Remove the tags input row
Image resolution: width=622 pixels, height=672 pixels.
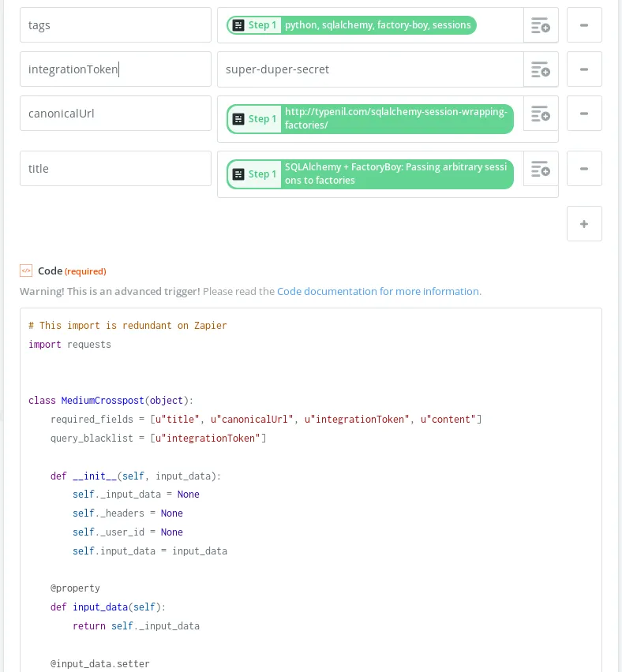point(584,25)
